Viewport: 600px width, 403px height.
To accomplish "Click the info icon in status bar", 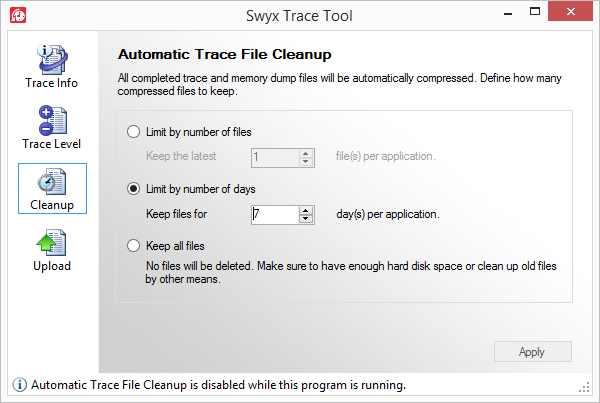I will pyautogui.click(x=18, y=384).
